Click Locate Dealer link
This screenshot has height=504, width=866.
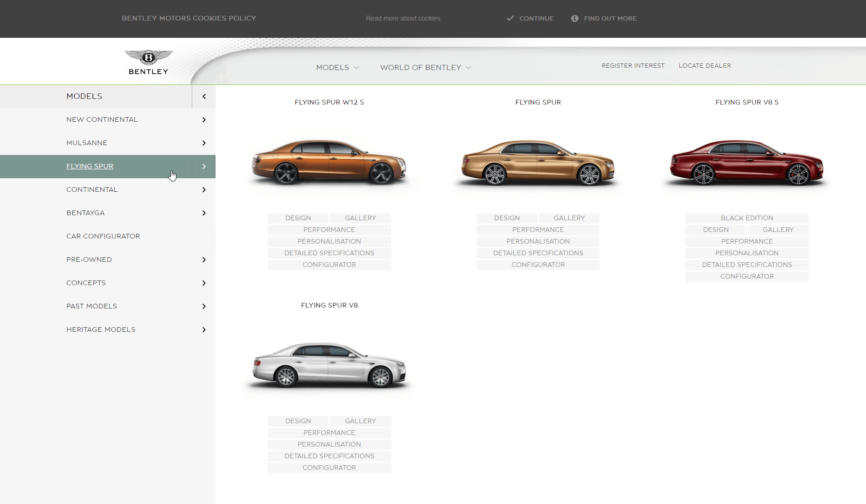pos(705,66)
